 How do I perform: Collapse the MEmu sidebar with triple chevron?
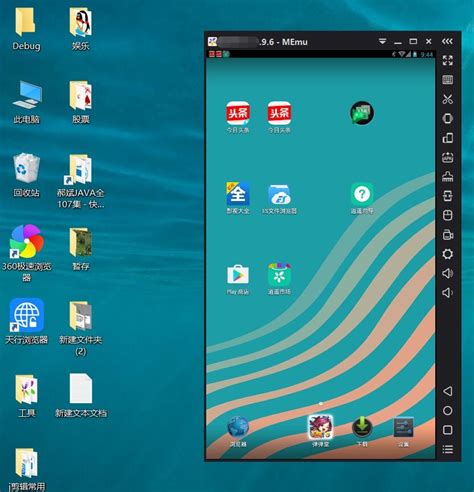[x=447, y=41]
